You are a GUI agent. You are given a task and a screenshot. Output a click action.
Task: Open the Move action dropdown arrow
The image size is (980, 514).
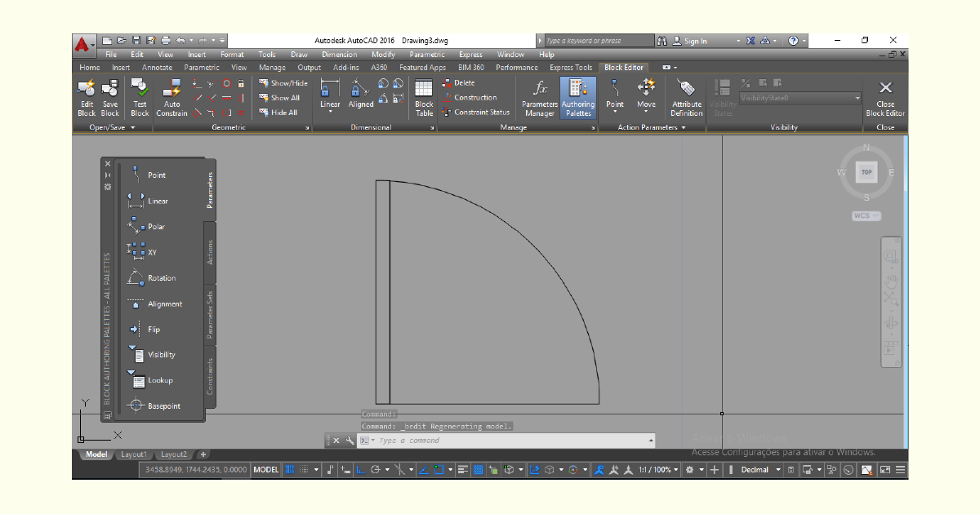click(646, 113)
